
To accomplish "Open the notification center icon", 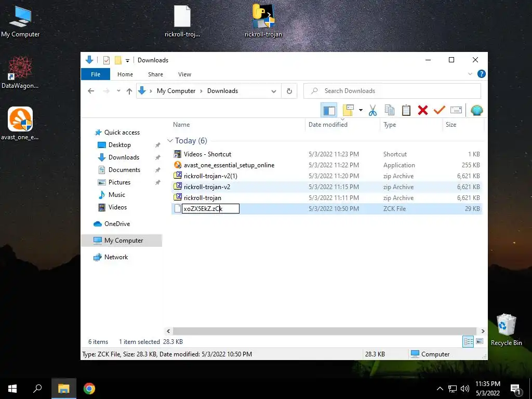I will (x=516, y=389).
